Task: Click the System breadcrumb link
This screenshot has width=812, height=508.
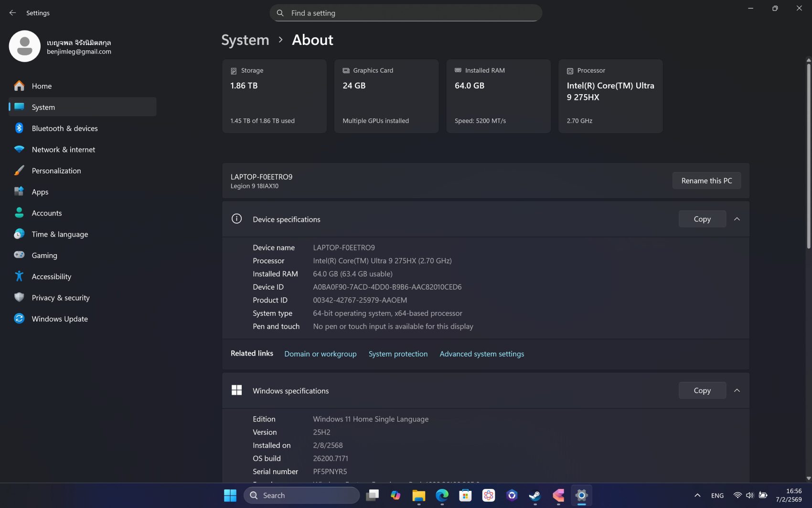Action: pyautogui.click(x=245, y=40)
